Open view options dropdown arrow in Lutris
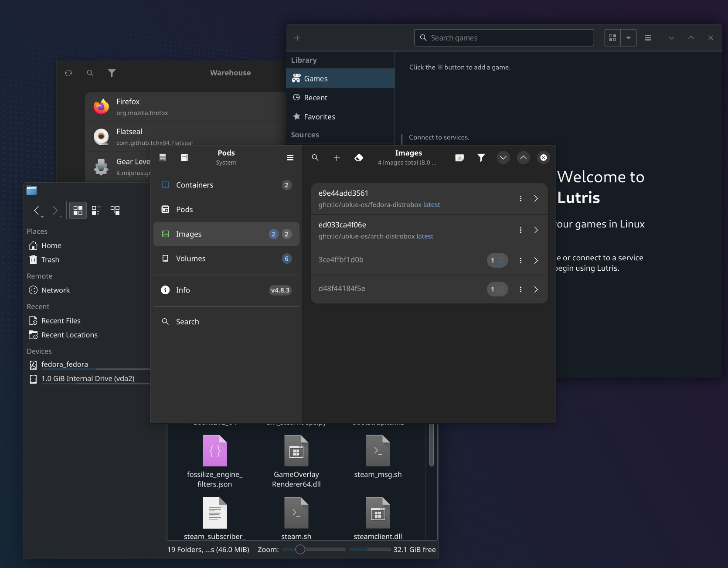This screenshot has height=568, width=728. pyautogui.click(x=629, y=38)
